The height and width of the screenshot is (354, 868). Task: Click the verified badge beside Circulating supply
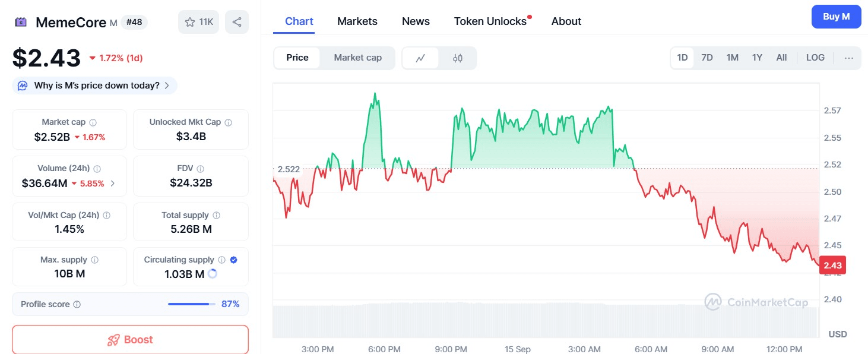coord(233,260)
